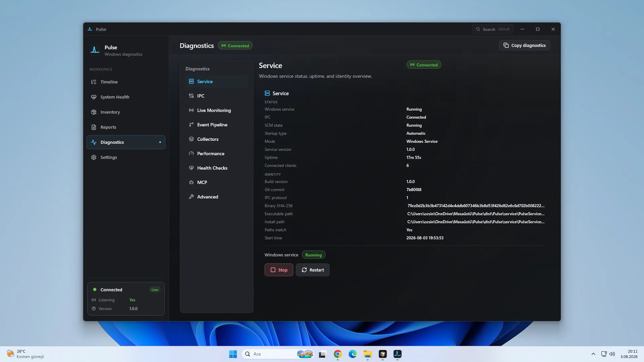Select the Service diagnostics tab
This screenshot has width=644, height=362.
(216, 81)
